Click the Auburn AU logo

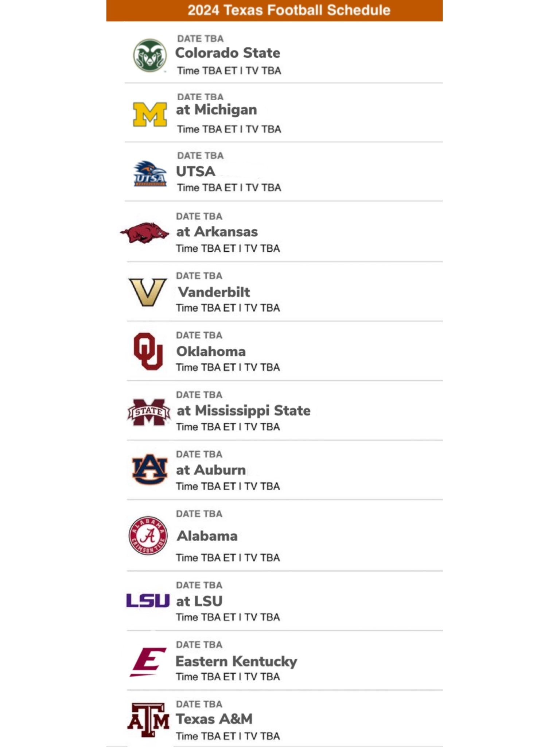coord(149,469)
